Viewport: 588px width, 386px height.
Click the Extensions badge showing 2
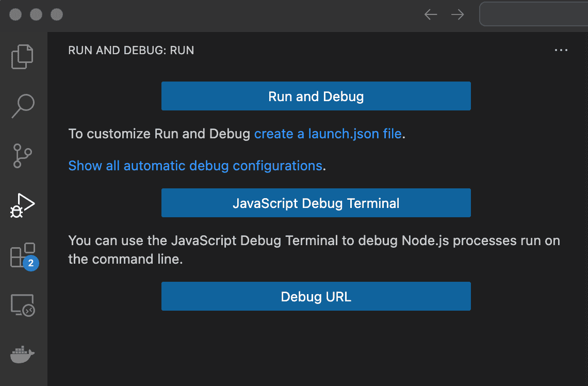[x=31, y=264]
